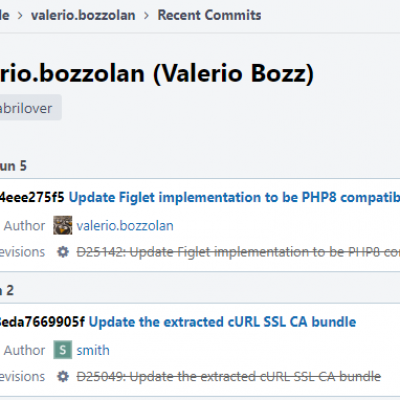Click the page title Valerio Bozz heading
This screenshot has width=400, height=400.
point(157,73)
